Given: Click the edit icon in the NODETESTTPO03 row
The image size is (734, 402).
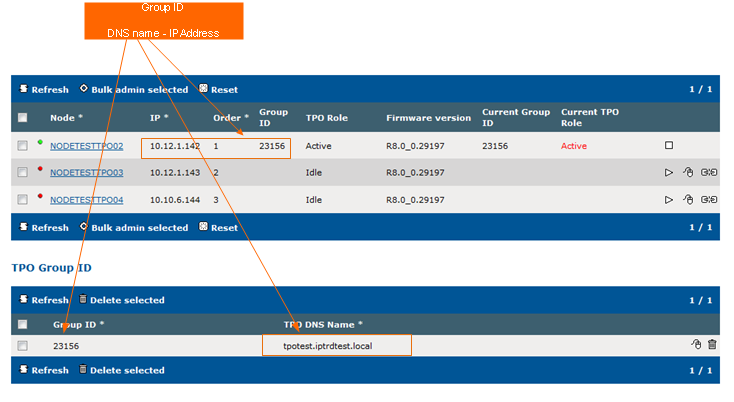Looking at the screenshot, I should click(688, 172).
